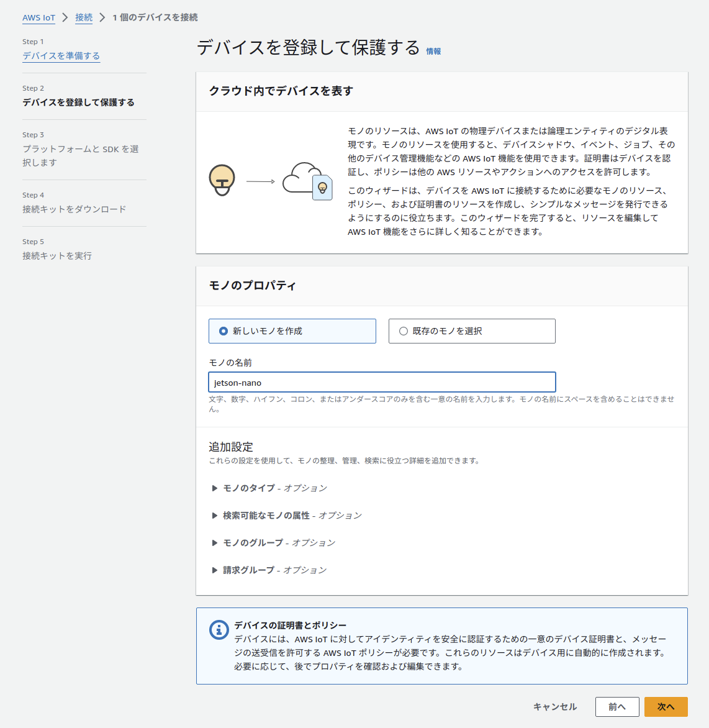
Task: Select the radio button inside 新しいモノを作成 box
Action: coord(223,331)
